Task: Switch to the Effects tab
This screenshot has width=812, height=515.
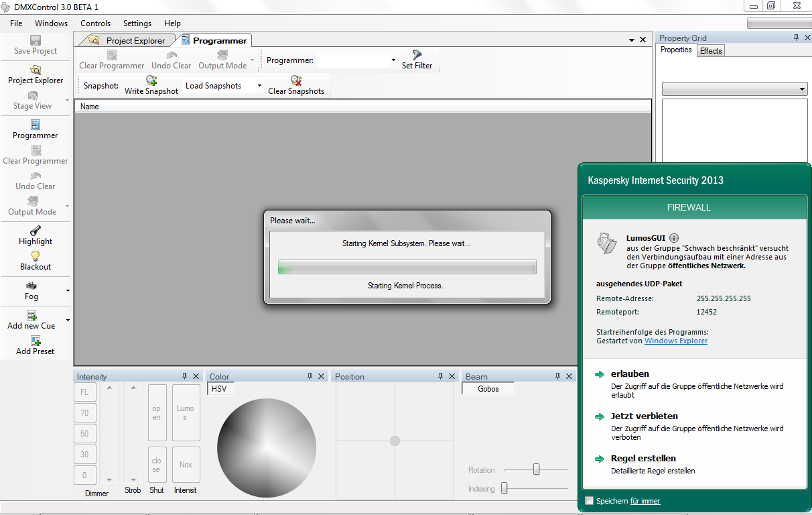Action: tap(711, 51)
